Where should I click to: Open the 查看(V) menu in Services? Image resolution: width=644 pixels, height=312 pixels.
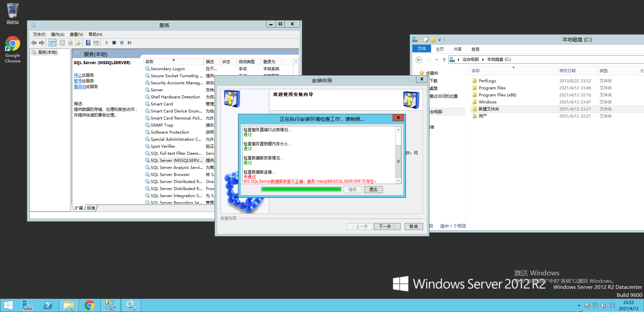(77, 35)
